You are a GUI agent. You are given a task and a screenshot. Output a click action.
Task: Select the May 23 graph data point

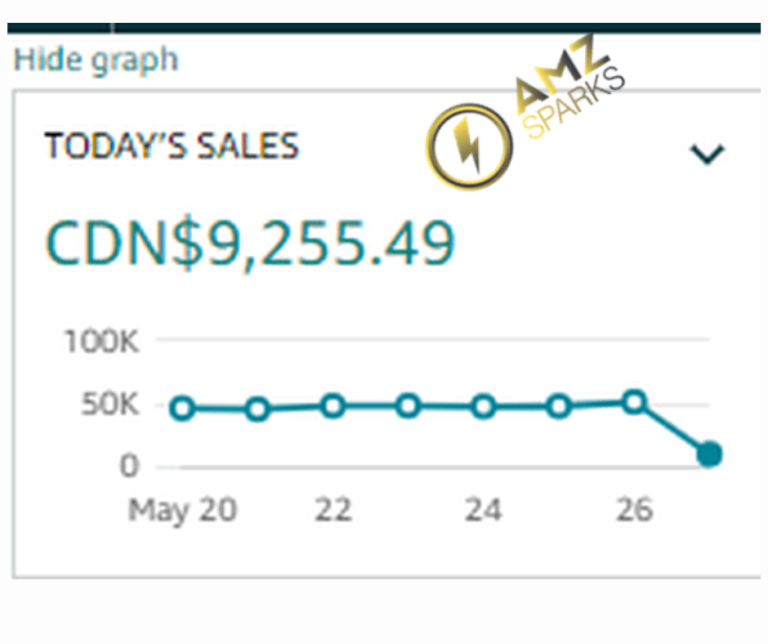[408, 406]
